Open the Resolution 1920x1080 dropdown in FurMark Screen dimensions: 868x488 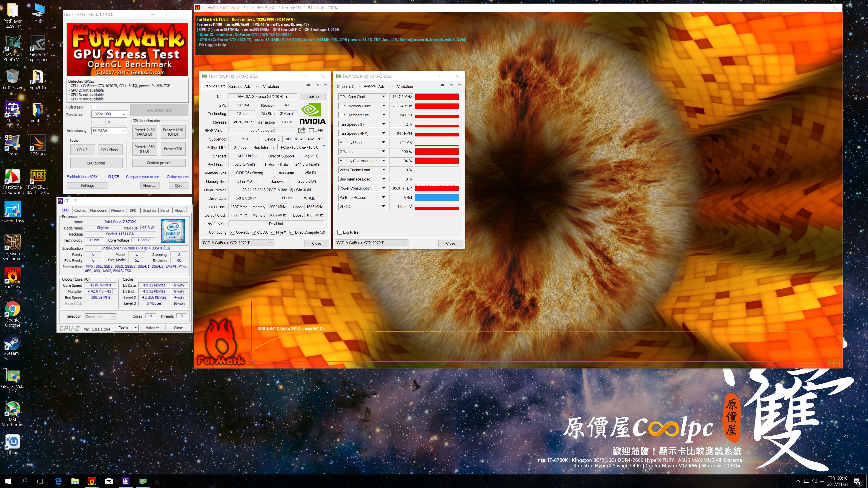[x=109, y=114]
